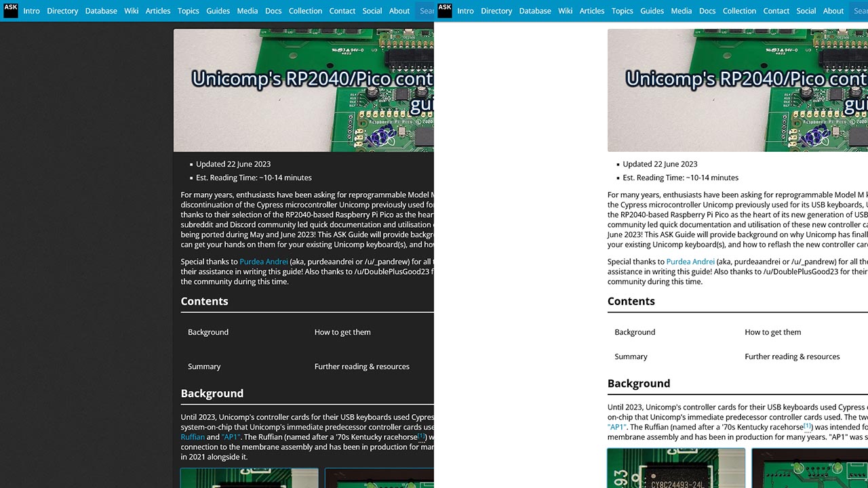868x488 pixels.
Task: Click the hero banner image on the dark-theme page
Action: coord(304,90)
